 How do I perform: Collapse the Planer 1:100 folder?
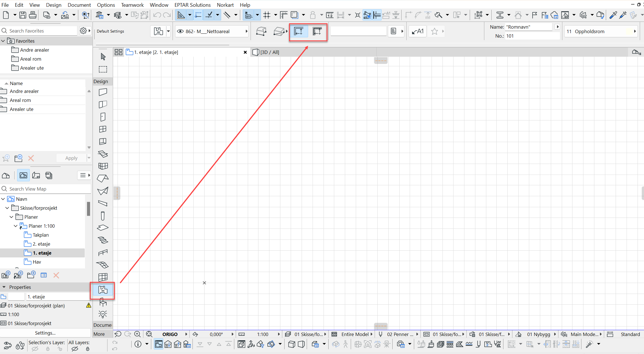click(x=16, y=226)
